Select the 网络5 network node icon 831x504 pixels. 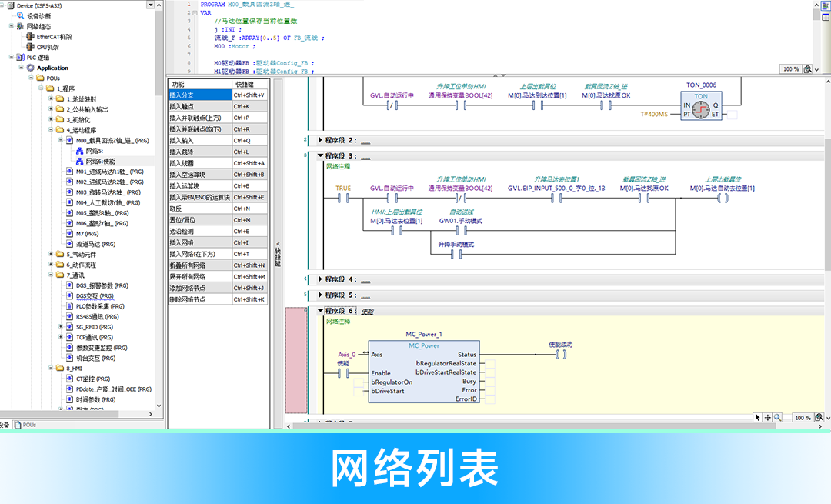79,151
